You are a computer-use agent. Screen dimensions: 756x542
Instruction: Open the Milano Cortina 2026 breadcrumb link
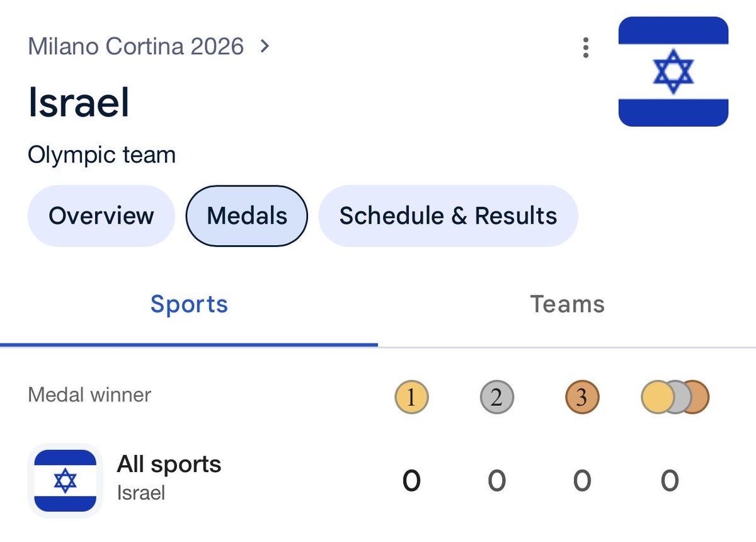[136, 46]
